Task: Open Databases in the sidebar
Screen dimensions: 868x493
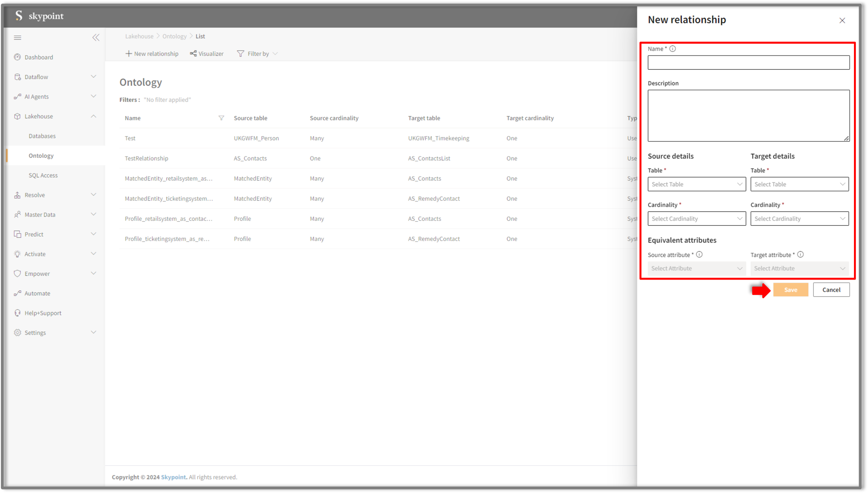Action: (x=42, y=136)
